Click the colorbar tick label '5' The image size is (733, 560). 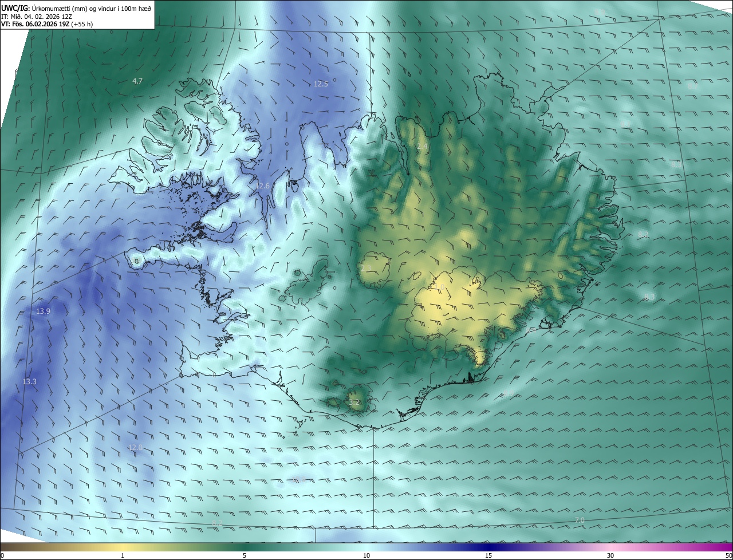coord(245,555)
